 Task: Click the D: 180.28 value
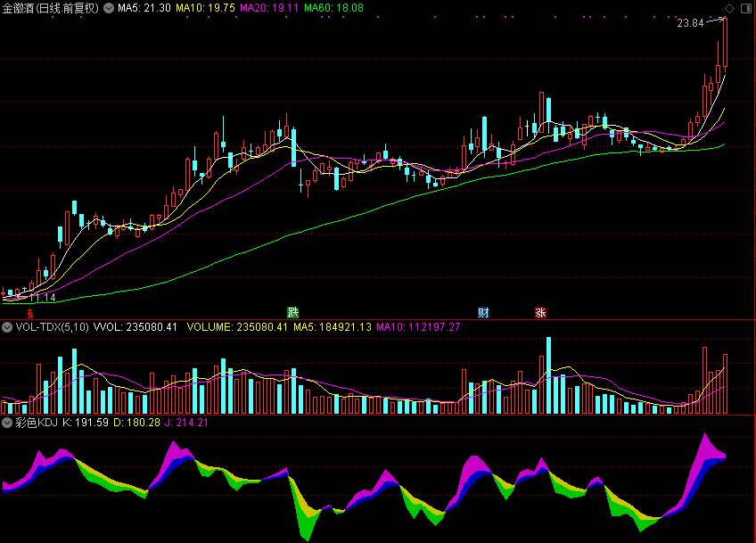(x=136, y=423)
